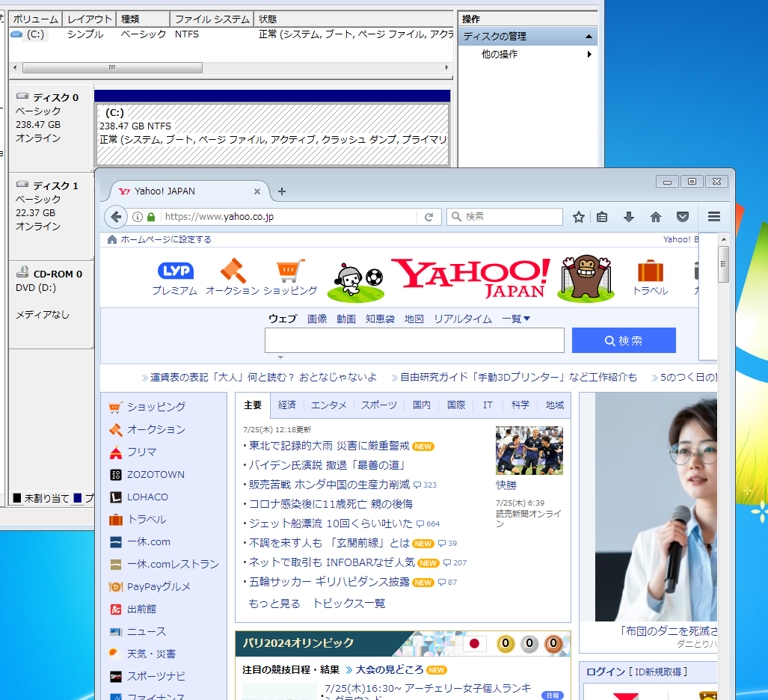The image size is (768, 700).
Task: Open headline バイデン氏演説 撤退「最善の道」
Action: [x=327, y=465]
